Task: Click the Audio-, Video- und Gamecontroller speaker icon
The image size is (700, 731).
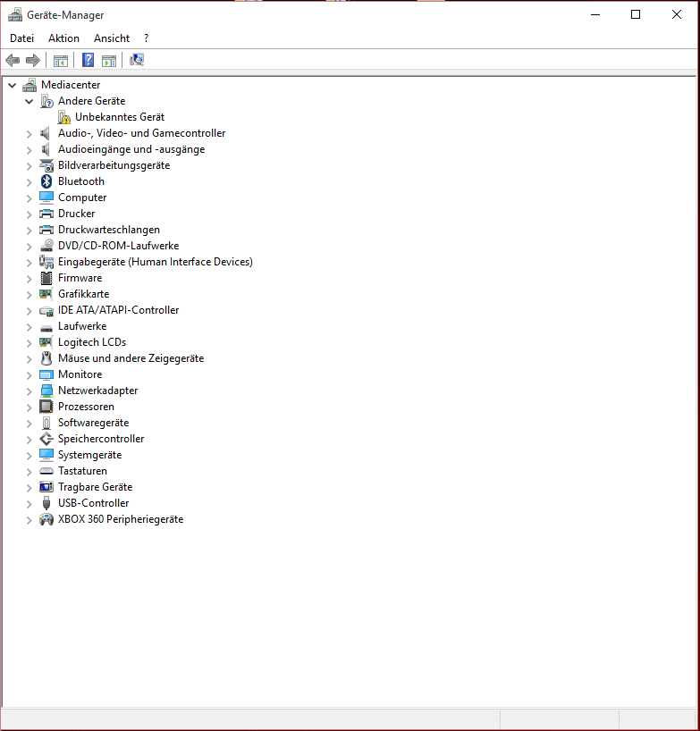Action: (x=46, y=133)
